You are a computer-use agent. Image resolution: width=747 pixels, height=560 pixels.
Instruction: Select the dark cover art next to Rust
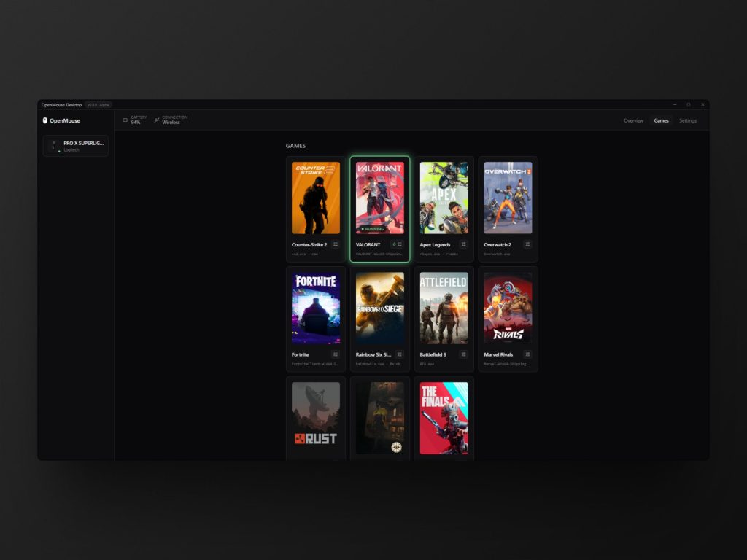[379, 418]
